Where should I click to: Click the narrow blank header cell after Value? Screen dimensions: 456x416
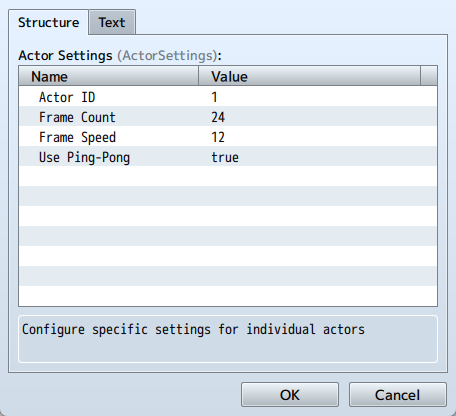click(429, 76)
